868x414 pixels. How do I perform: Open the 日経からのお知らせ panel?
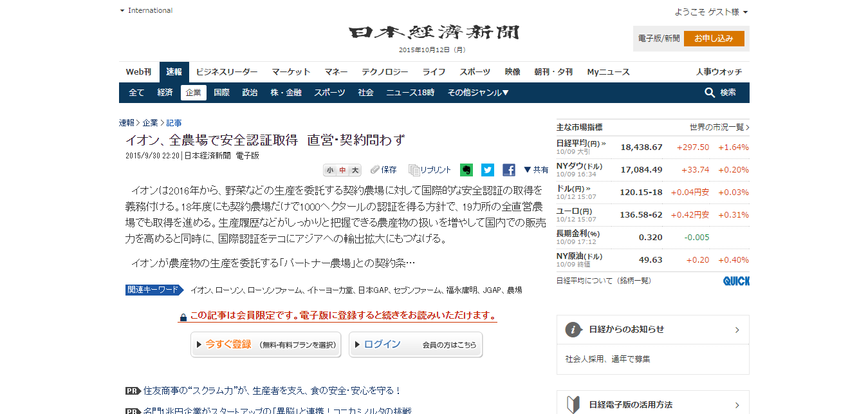(652, 330)
